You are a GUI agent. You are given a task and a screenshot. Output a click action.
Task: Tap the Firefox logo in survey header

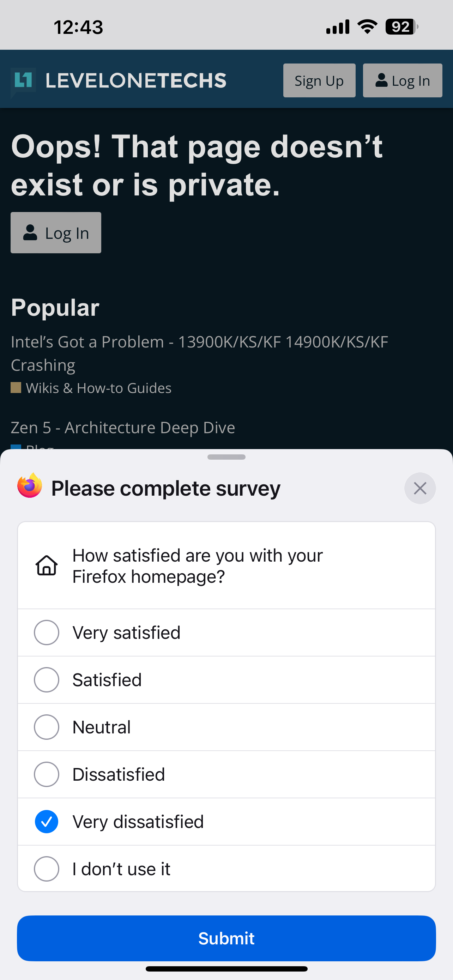click(30, 486)
